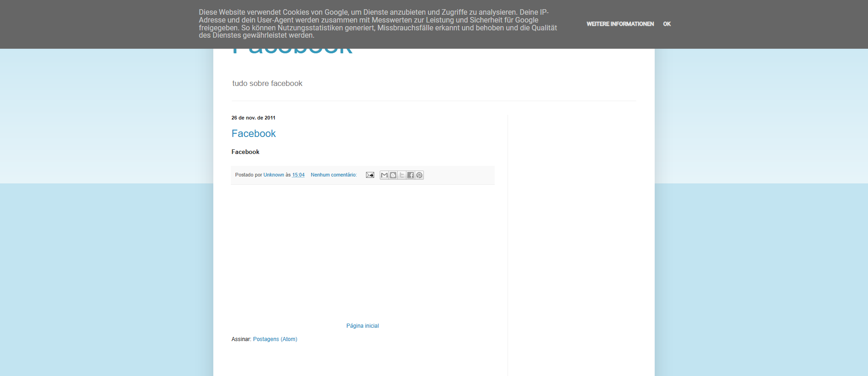The height and width of the screenshot is (376, 868).
Task: Go to Página inicial
Action: click(363, 326)
